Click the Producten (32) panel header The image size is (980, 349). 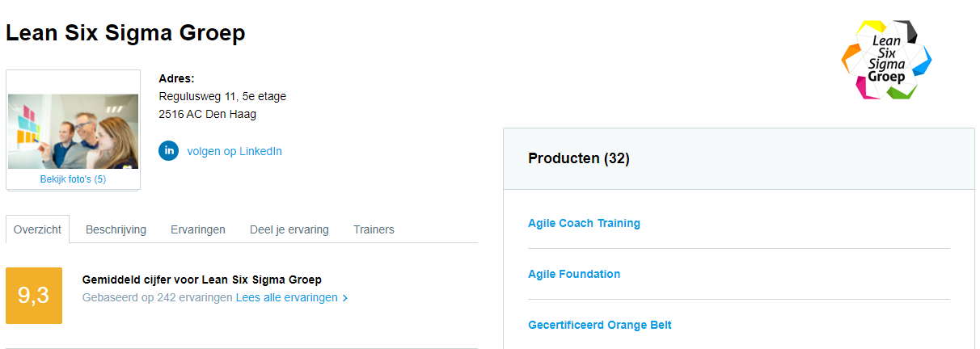(x=579, y=158)
